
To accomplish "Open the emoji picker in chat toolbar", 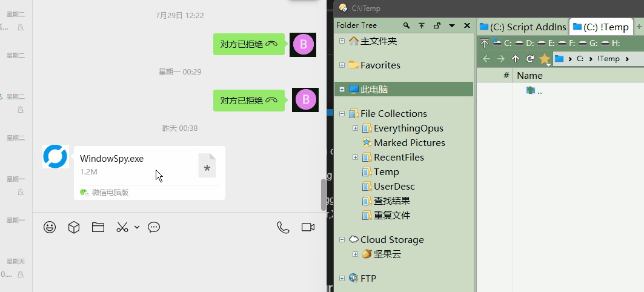I will (x=50, y=227).
